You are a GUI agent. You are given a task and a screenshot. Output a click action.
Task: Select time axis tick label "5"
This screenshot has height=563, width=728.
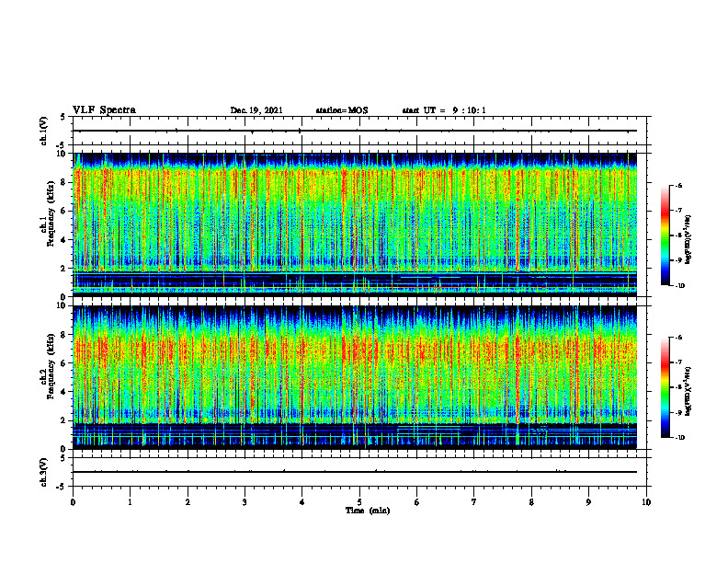[359, 502]
